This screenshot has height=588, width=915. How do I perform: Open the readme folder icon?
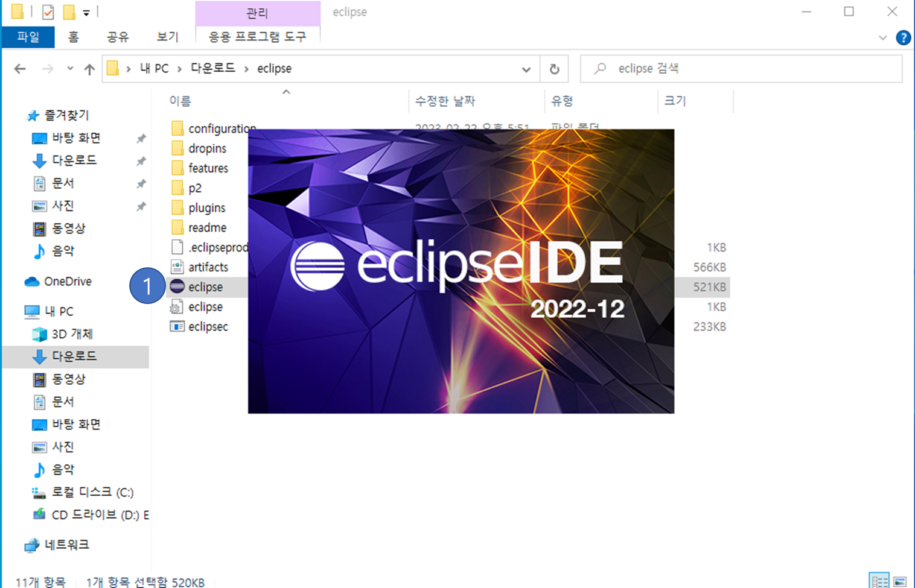(x=177, y=228)
